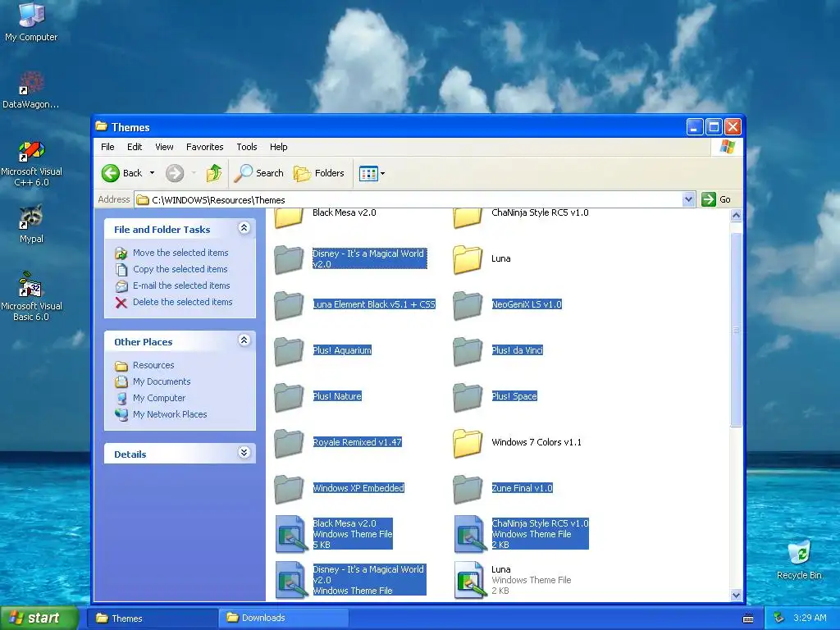This screenshot has height=630, width=840.
Task: Open the Views dropdown arrow
Action: [382, 174]
